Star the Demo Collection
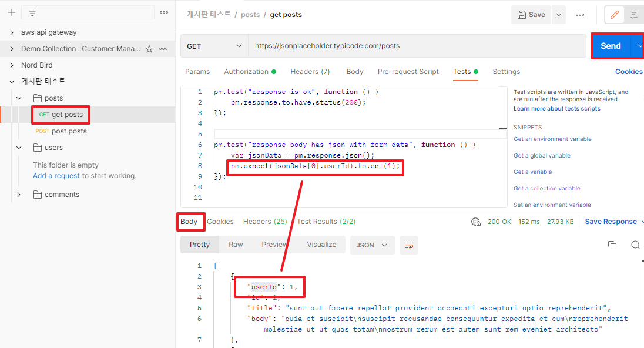Viewport: 644px width, 348px height. pos(149,49)
